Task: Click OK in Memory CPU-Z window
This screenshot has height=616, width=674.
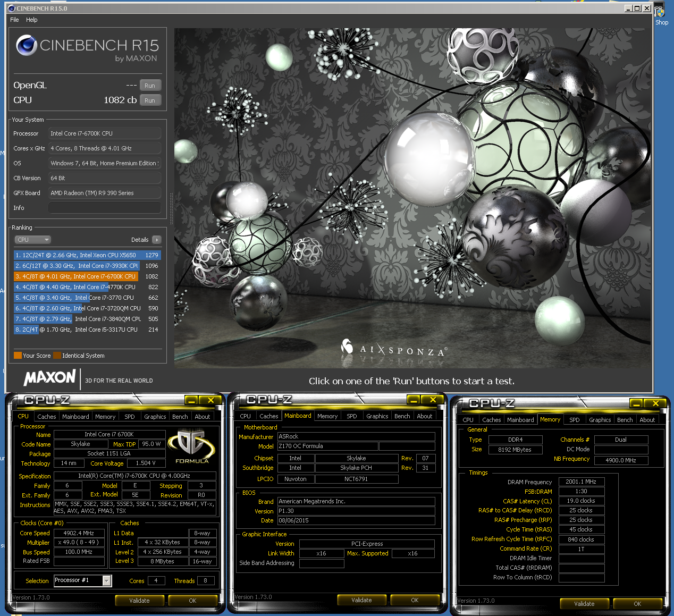Action: (x=637, y=604)
